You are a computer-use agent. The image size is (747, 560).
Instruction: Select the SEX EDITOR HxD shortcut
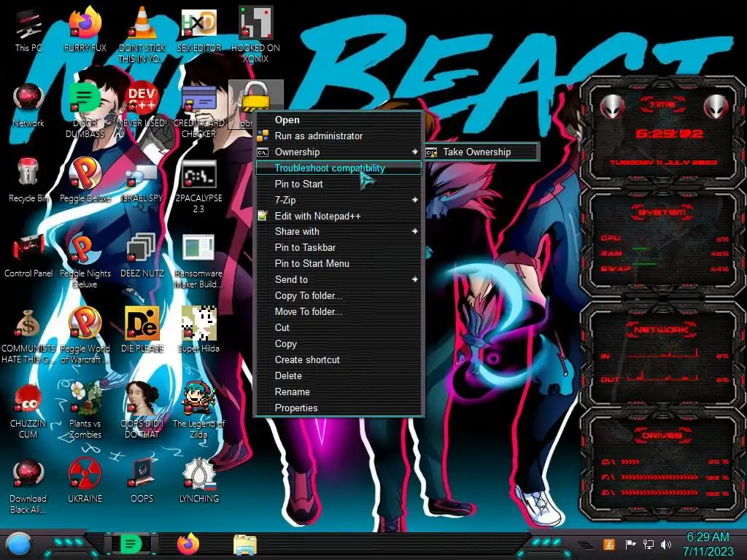point(199,29)
